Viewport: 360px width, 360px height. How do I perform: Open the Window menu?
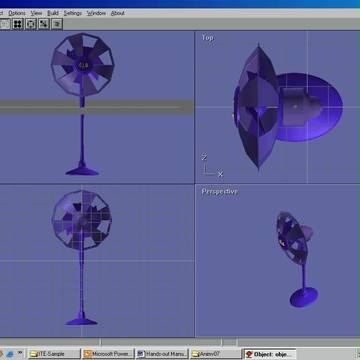[96, 13]
